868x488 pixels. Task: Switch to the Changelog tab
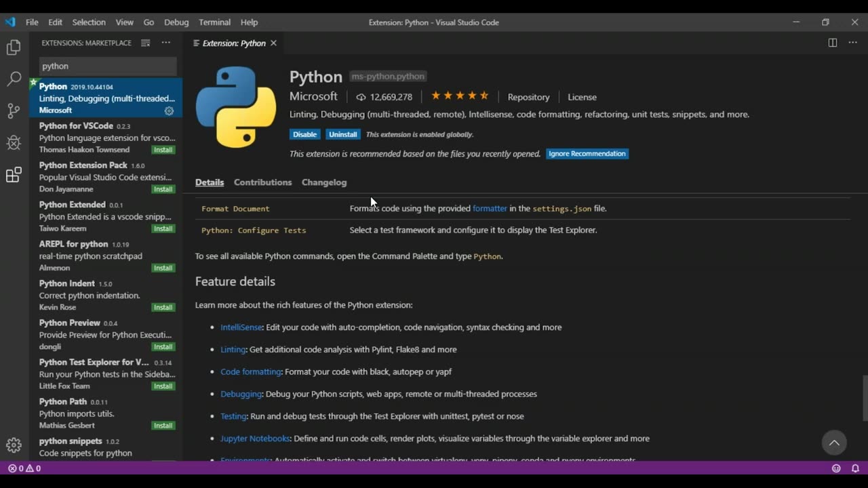coord(324,182)
